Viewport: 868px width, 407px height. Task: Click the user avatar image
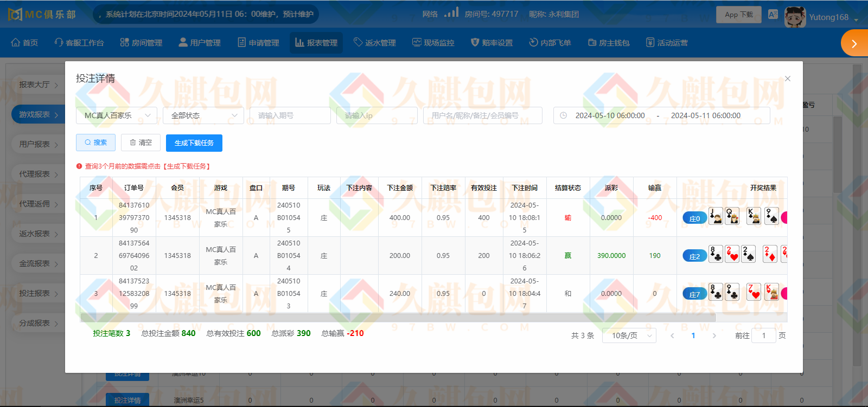tap(795, 17)
